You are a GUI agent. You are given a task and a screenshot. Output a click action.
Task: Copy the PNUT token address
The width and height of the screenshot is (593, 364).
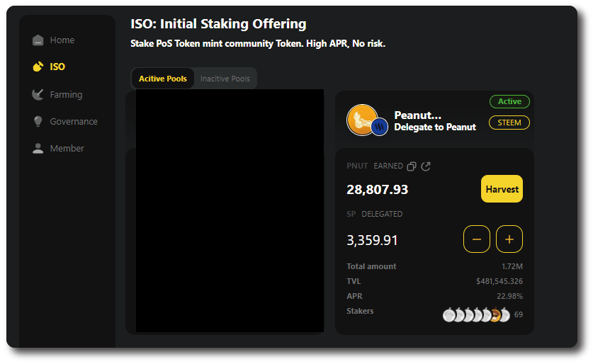pos(412,166)
